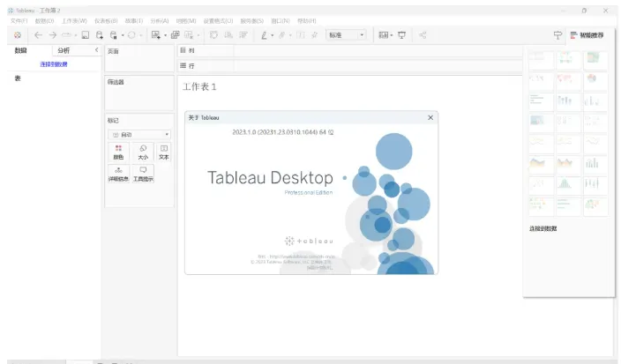Image resolution: width=621 pixels, height=364 pixels.
Task: Click the Show/hide cards icon
Action: [x=384, y=35]
